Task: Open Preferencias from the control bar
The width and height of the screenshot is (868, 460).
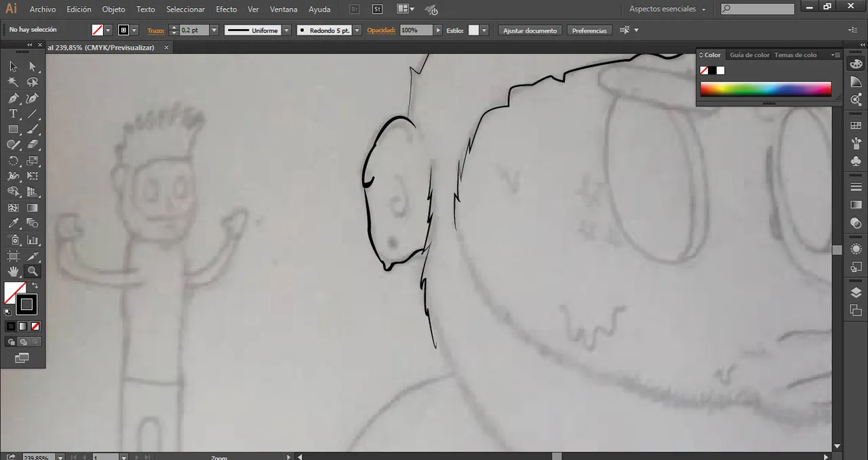Action: tap(589, 30)
